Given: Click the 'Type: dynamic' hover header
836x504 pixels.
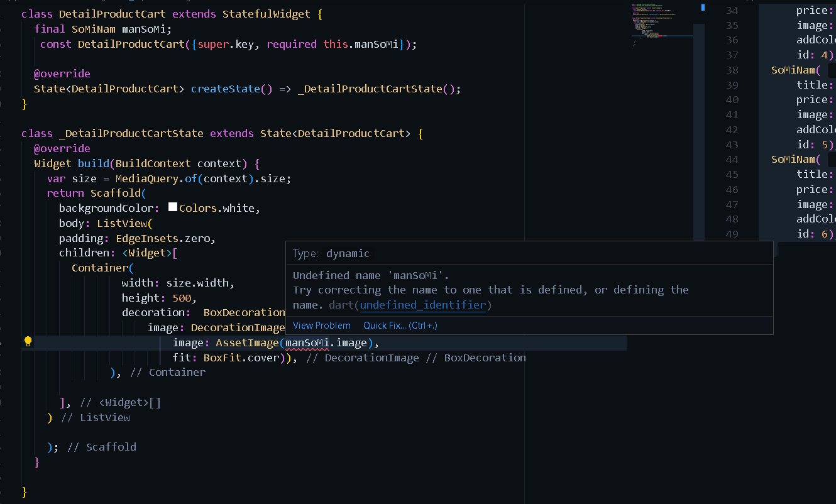Looking at the screenshot, I should tap(331, 253).
